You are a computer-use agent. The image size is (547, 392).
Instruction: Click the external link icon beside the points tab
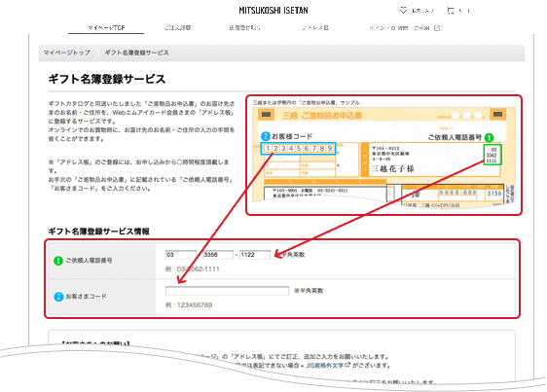click(437, 28)
